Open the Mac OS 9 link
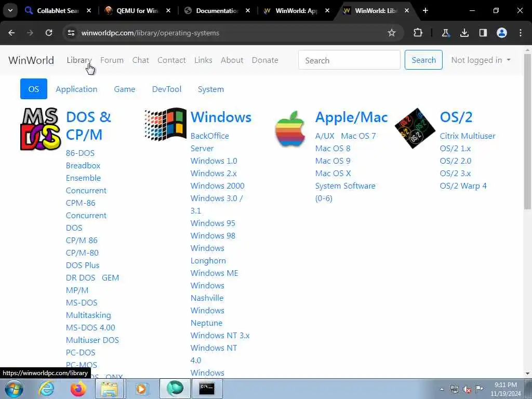 [333, 161]
